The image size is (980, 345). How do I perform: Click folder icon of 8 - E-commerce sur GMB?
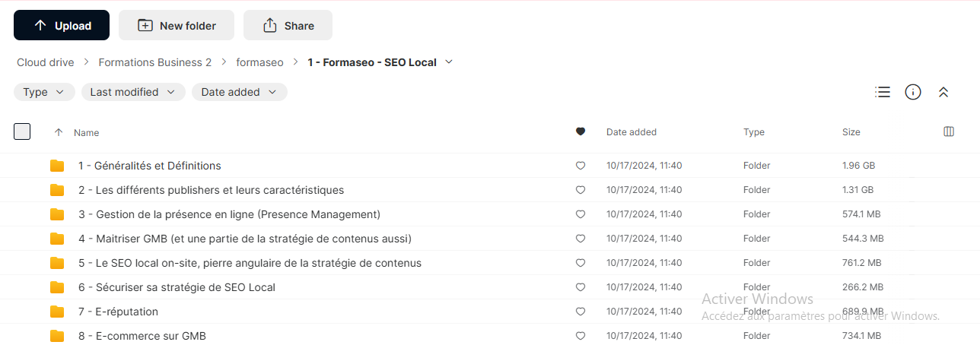coord(57,336)
